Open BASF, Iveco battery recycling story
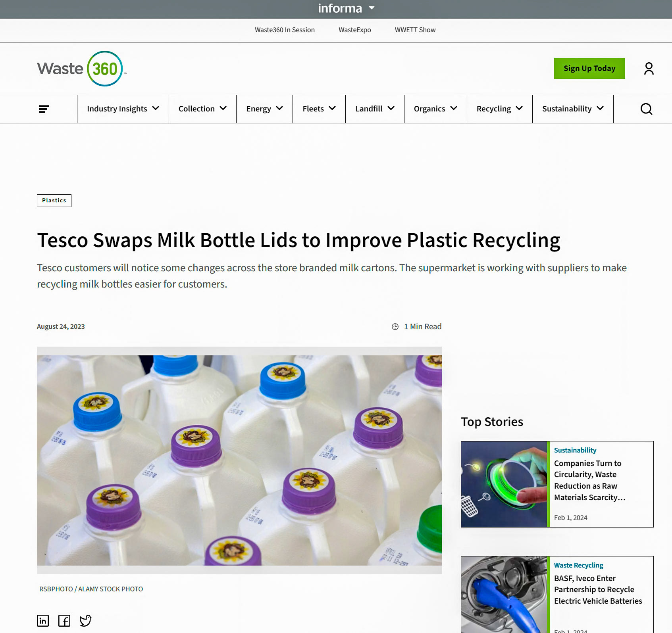The width and height of the screenshot is (672, 633). (x=598, y=590)
